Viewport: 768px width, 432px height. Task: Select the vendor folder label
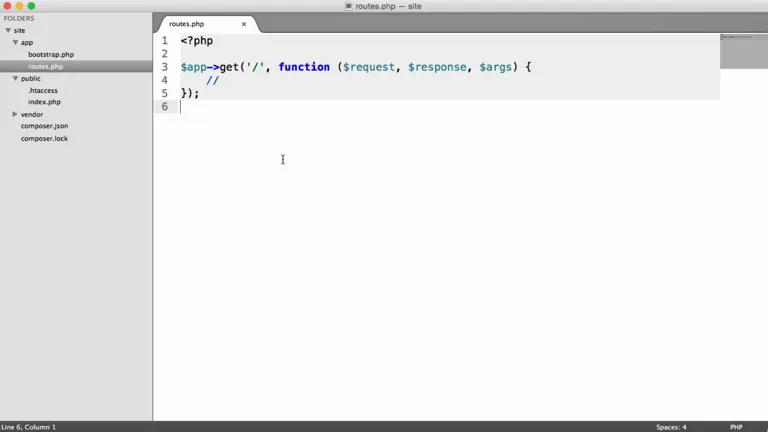[x=32, y=114]
